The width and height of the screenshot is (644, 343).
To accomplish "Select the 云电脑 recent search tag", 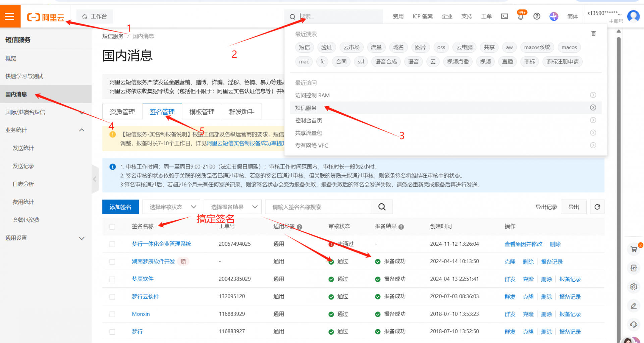I will point(464,47).
